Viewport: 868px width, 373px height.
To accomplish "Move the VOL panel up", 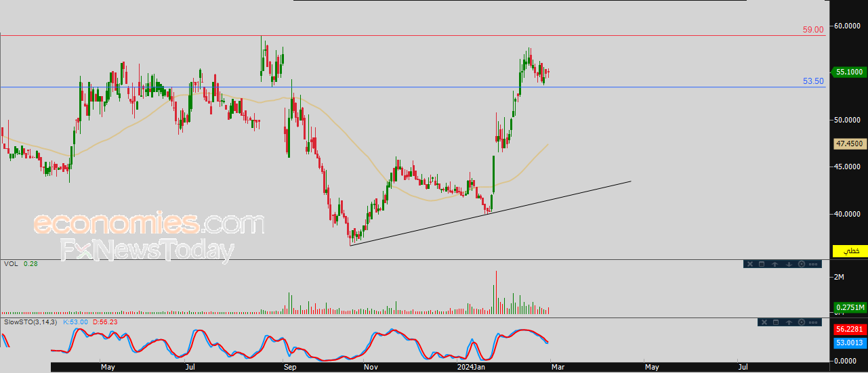I will click(x=775, y=264).
